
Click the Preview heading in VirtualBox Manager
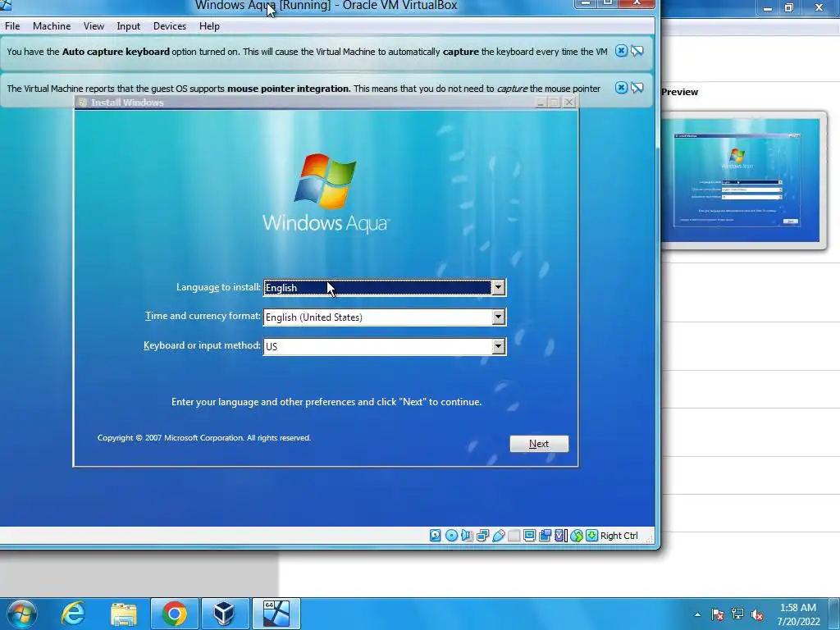[x=680, y=92]
